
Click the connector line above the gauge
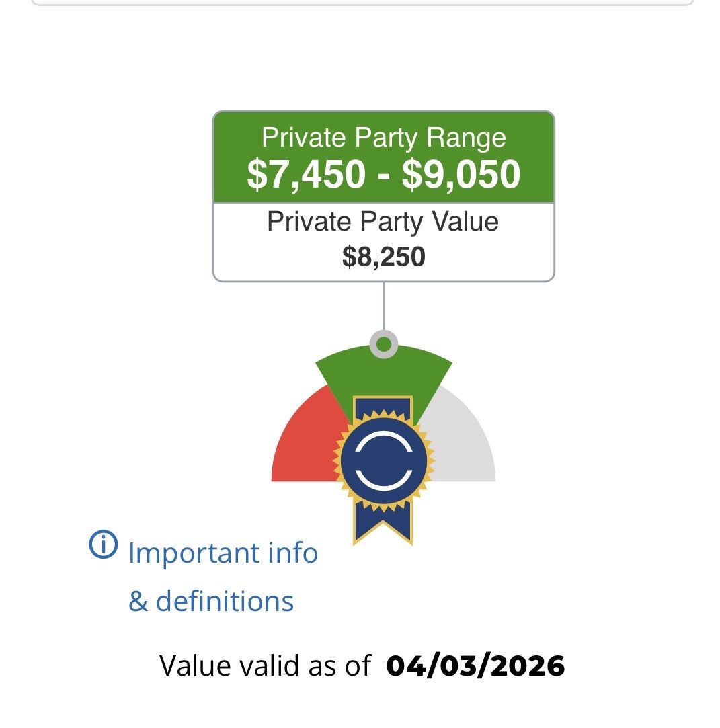384,306
